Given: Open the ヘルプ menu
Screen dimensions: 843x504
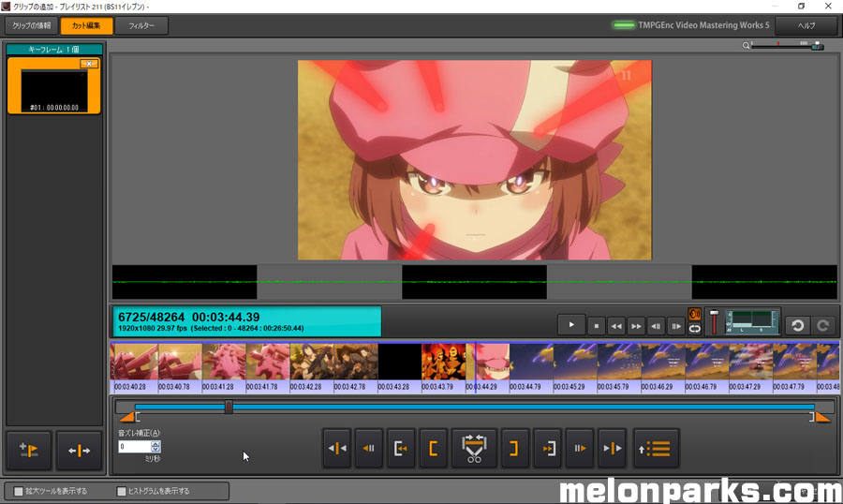Looking at the screenshot, I should pyautogui.click(x=806, y=25).
